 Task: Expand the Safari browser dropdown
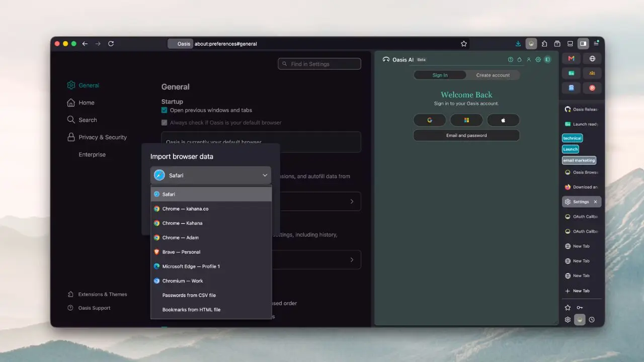click(211, 175)
